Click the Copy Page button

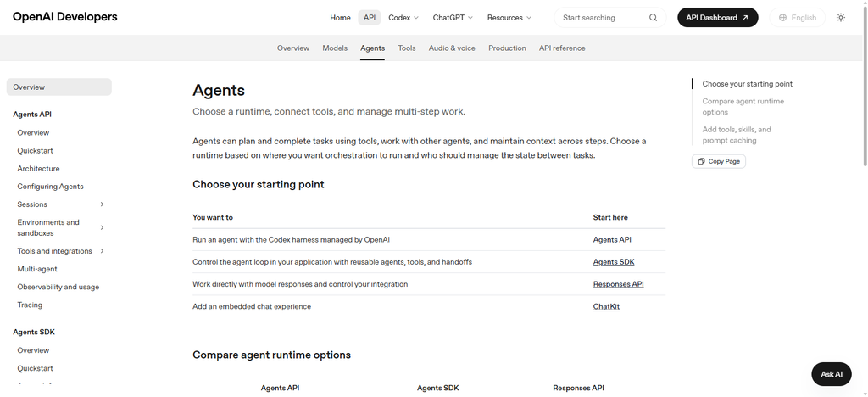pos(719,162)
